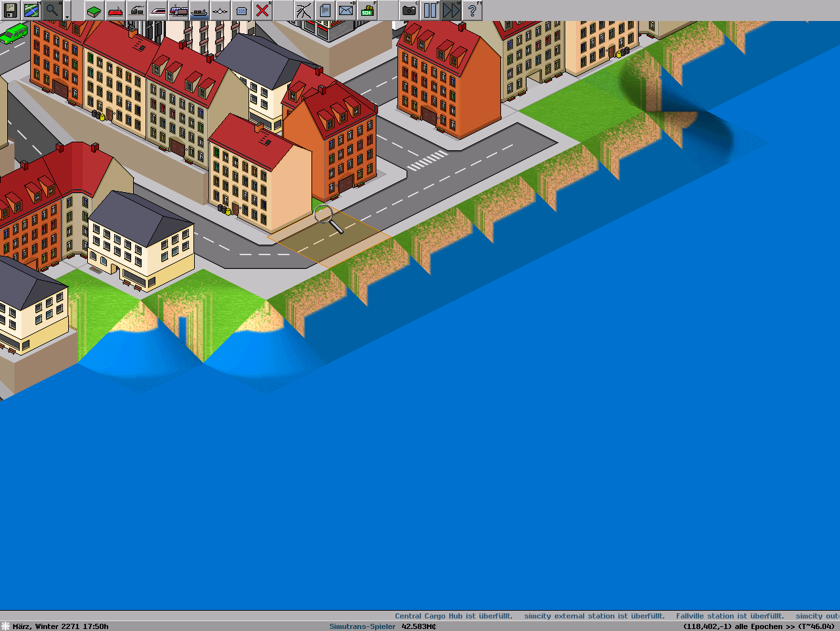
Task: Open the finances money window
Action: 367,10
